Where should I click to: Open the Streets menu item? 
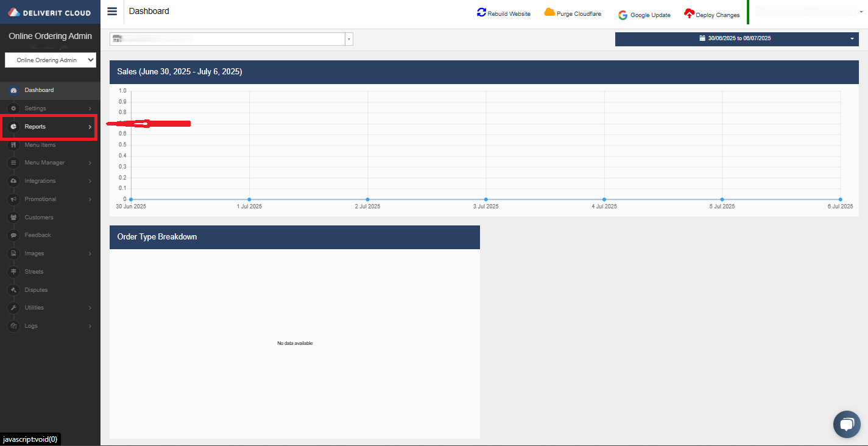point(34,272)
